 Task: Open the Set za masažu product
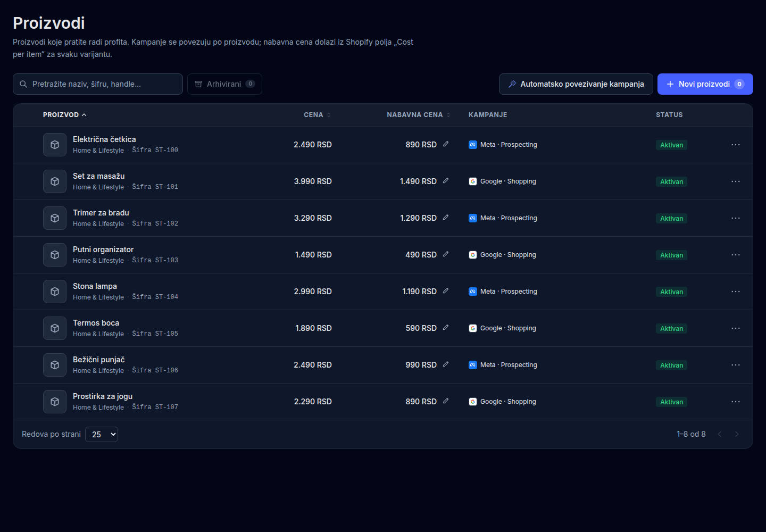[x=99, y=176]
